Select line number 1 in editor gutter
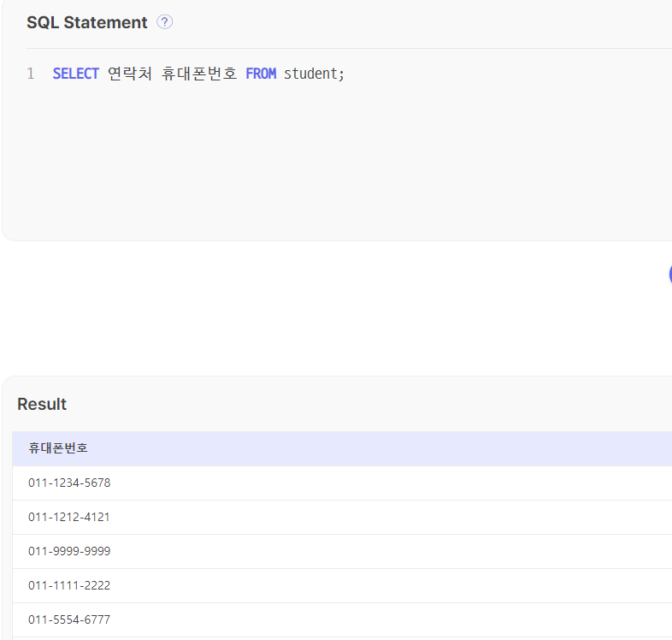The image size is (672, 640). point(31,74)
